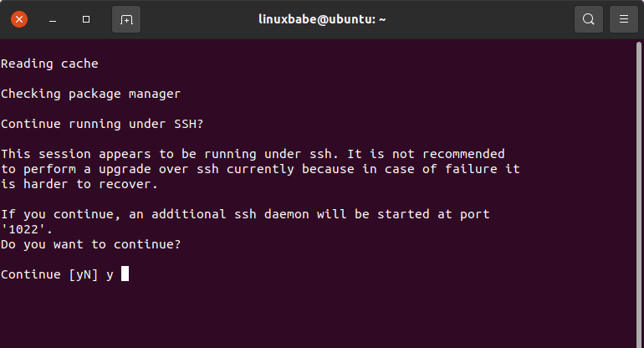
Task: Click 'Do you want to continue?' text
Action: point(90,244)
